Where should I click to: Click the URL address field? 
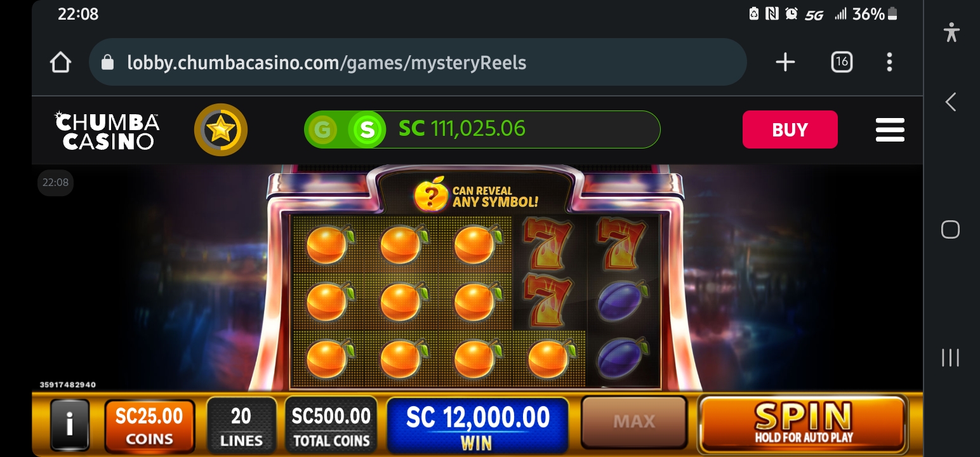(418, 62)
